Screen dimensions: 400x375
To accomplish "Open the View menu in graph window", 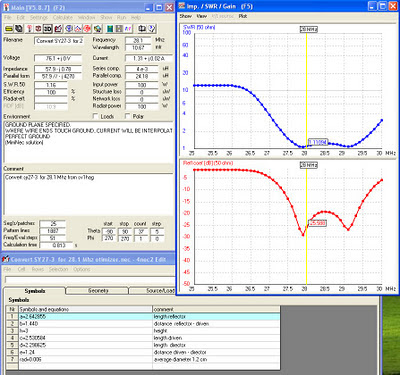I will 202,16.
